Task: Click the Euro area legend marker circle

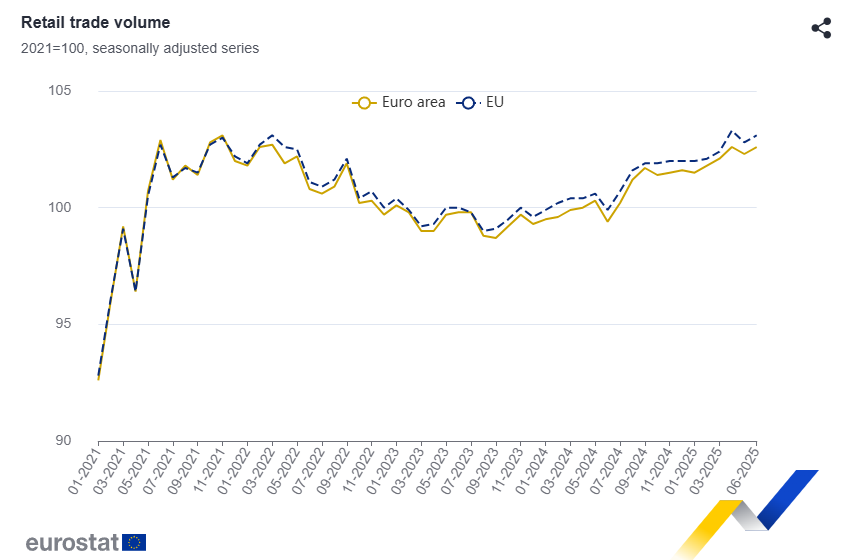Action: (364, 103)
